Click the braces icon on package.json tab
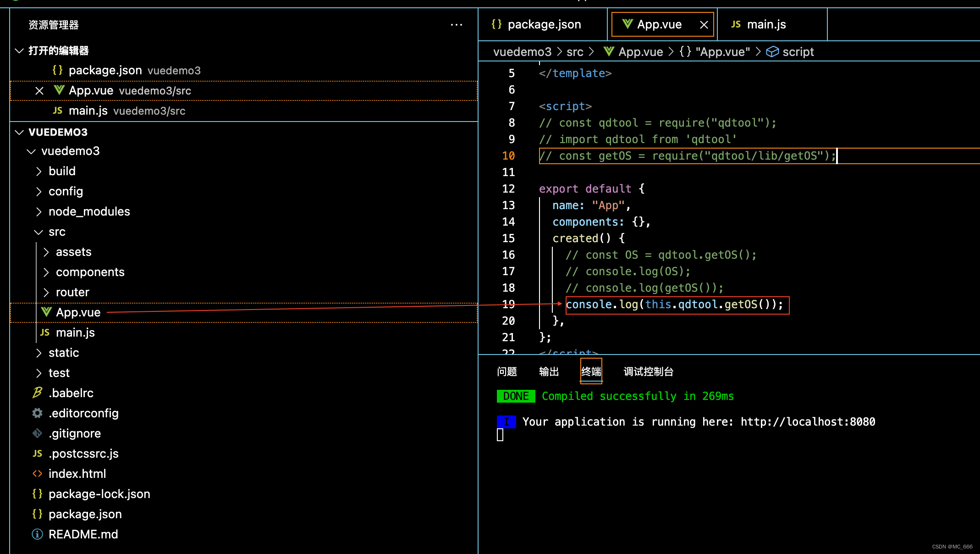Viewport: 980px width, 554px height. [496, 24]
